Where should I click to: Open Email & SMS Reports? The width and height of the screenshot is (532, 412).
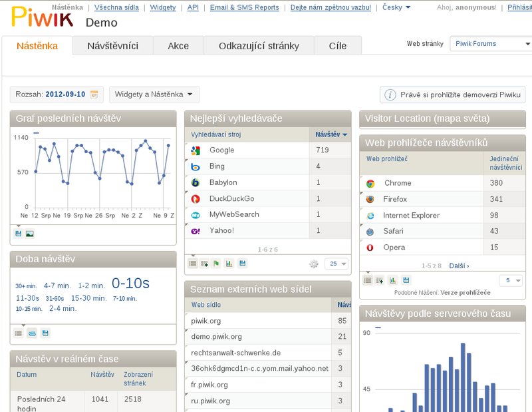[x=244, y=7]
